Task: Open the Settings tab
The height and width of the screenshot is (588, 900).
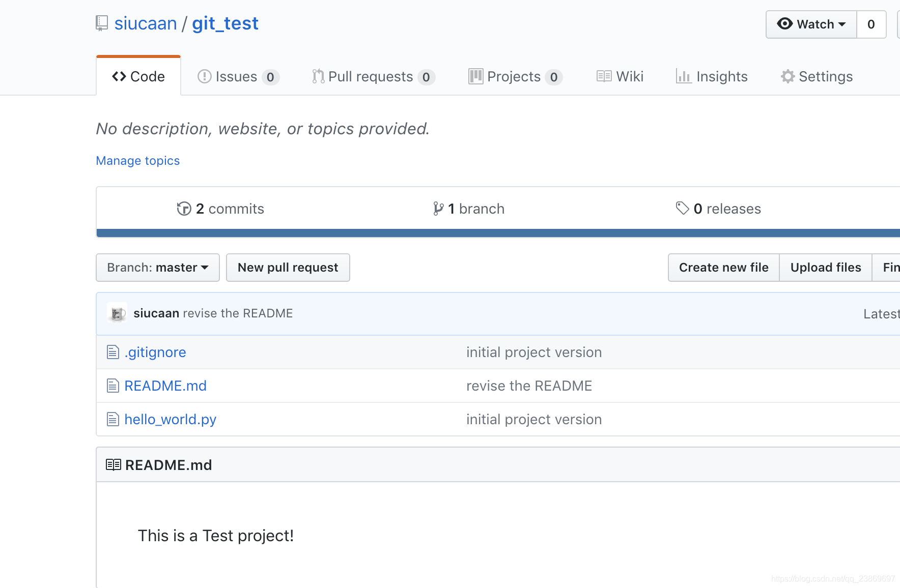Action: pyautogui.click(x=817, y=76)
